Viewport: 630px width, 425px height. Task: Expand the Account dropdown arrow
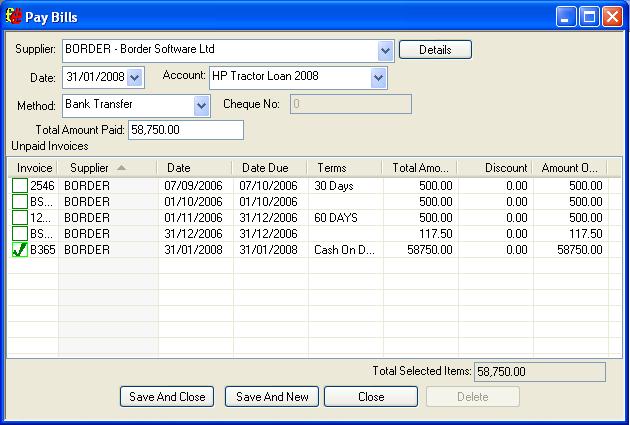click(x=378, y=78)
